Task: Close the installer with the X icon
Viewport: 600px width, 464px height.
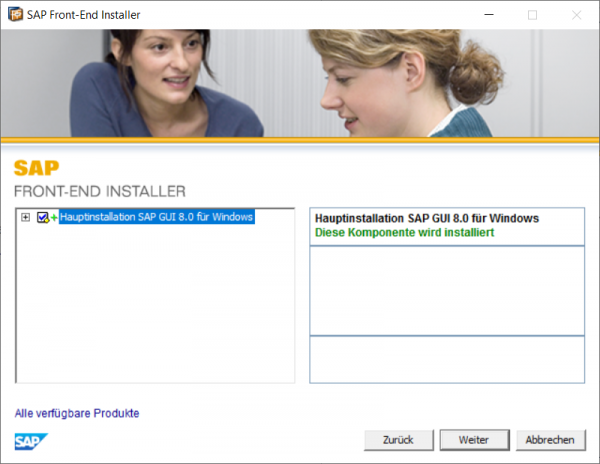Action: tap(576, 15)
